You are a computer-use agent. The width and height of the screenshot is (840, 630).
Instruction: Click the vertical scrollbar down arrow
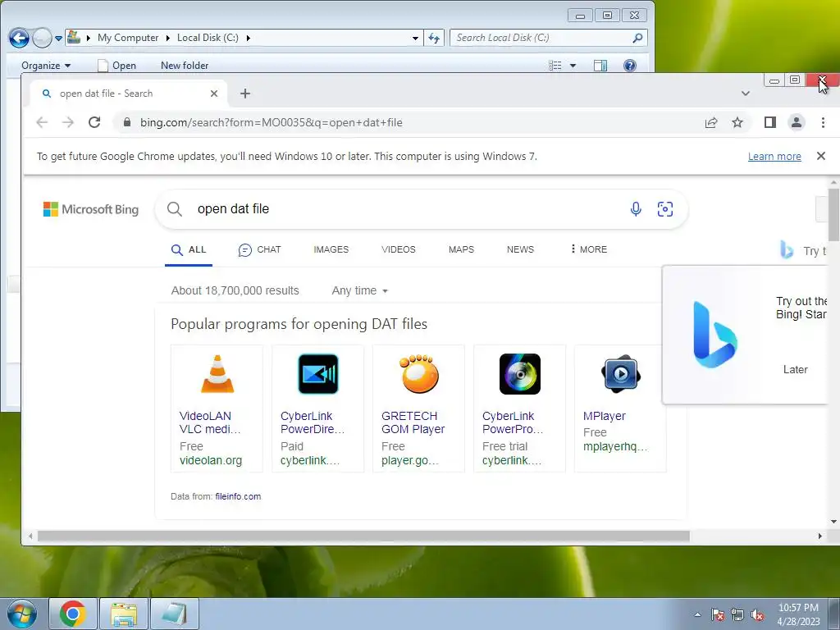(x=833, y=521)
